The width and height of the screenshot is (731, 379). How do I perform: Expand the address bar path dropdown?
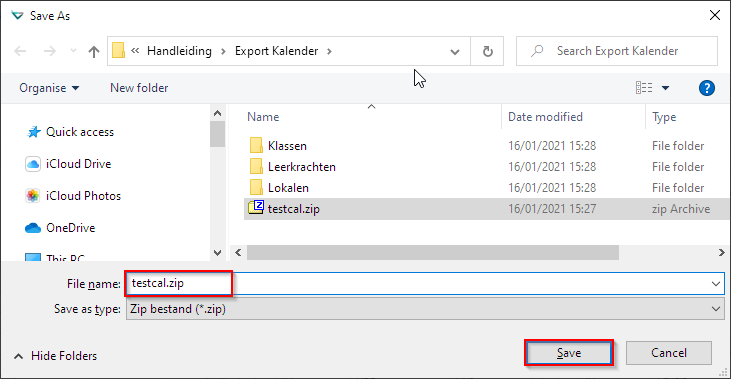455,51
